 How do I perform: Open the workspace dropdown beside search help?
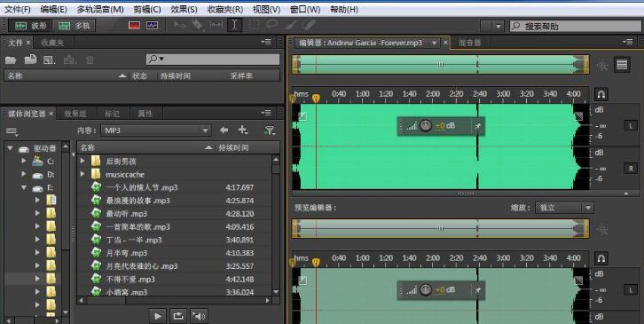click(492, 27)
